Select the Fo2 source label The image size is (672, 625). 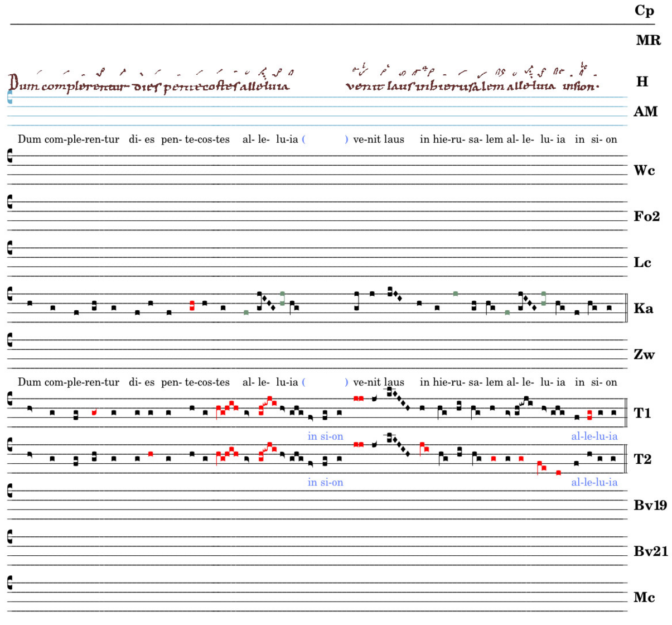[x=646, y=217]
